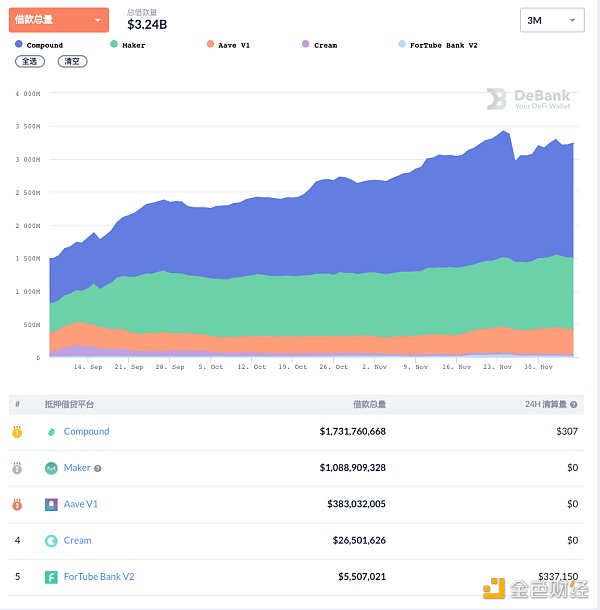Click the 24H 清算量 column header
The height and width of the screenshot is (610, 600).
[x=546, y=404]
